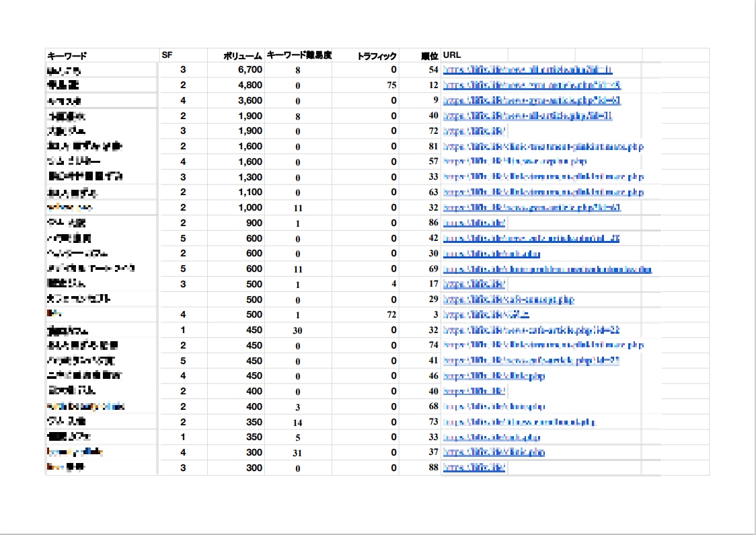Open the URL link in the rank 88 row
Image resolution: width=756 pixels, height=535 pixels.
474,468
